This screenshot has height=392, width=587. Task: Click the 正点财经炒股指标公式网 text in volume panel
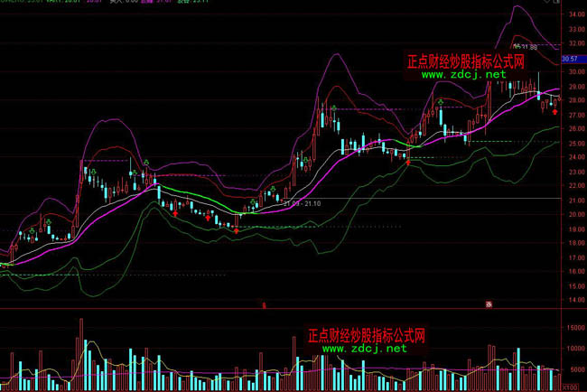tap(367, 335)
